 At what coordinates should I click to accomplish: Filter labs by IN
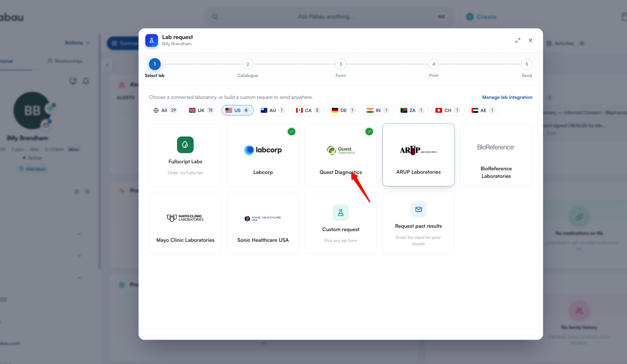(x=378, y=110)
